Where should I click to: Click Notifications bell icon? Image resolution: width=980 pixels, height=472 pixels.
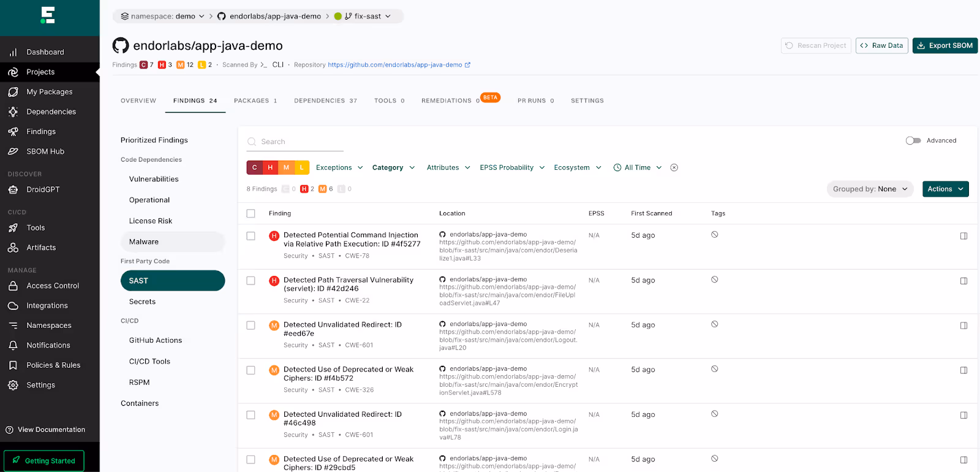[x=13, y=345]
